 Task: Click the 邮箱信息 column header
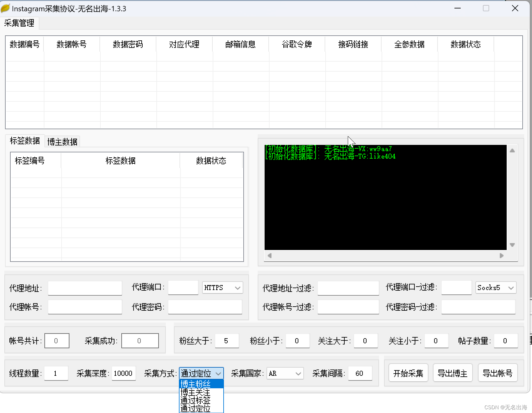click(x=241, y=44)
